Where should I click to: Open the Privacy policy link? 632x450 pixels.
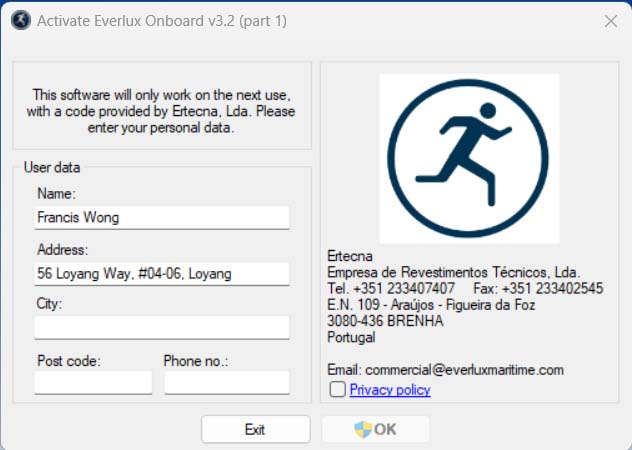(390, 390)
